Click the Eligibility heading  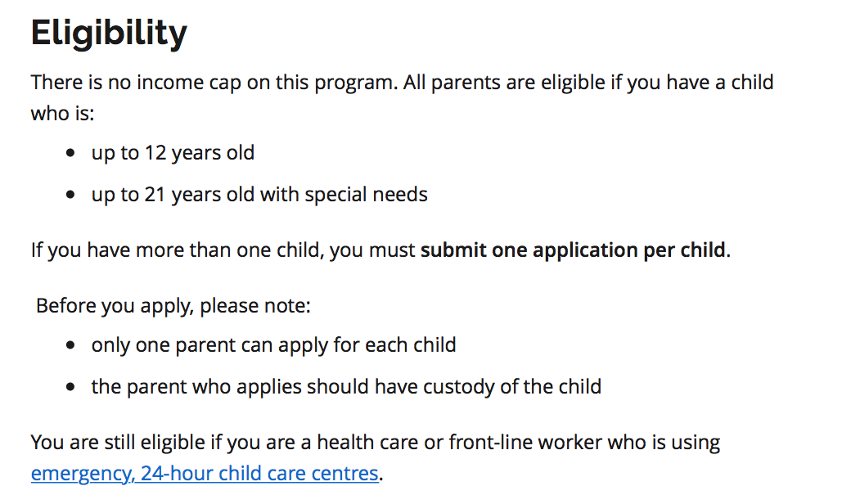pos(109,33)
